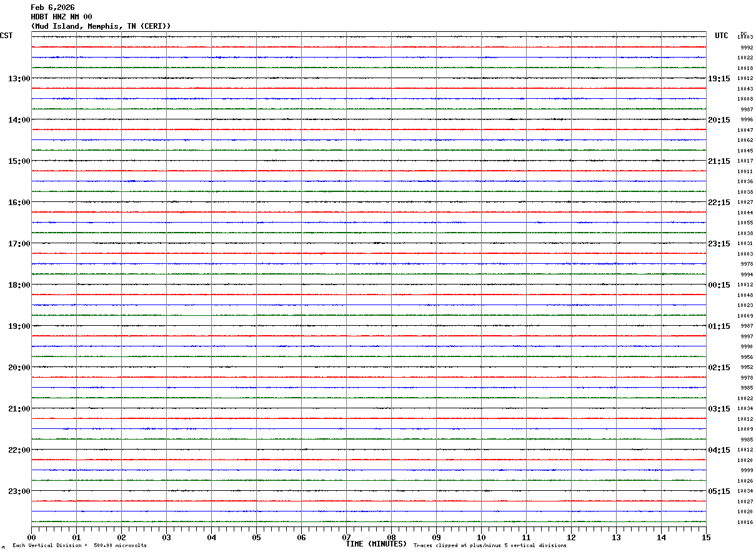Click DC offset value 10048

click(745, 295)
